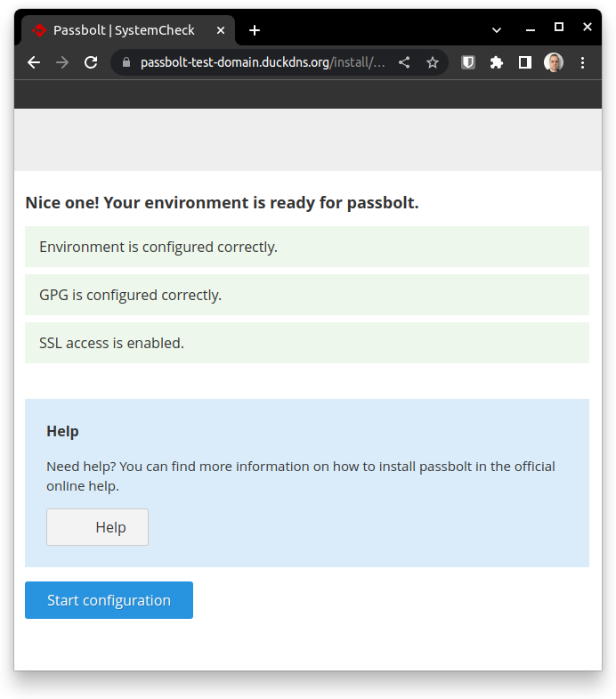Bookmark this page with the star
This screenshot has width=616, height=699.
[433, 62]
